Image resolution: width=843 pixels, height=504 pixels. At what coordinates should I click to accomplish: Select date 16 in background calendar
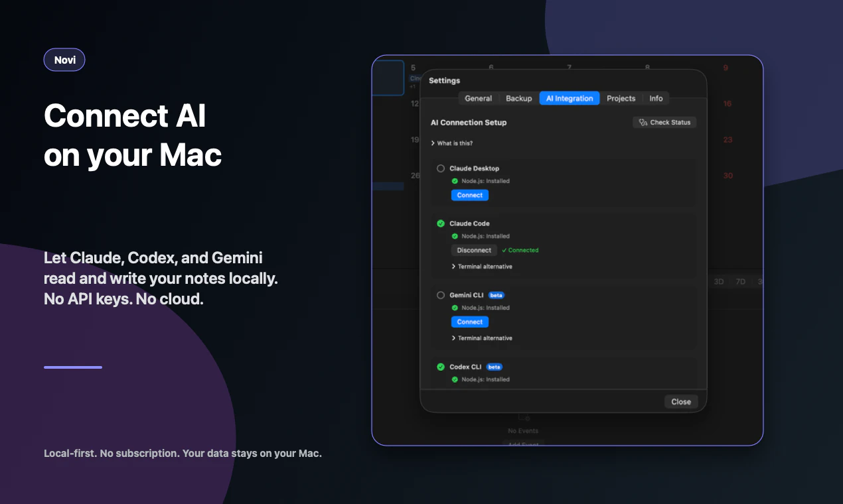click(728, 104)
